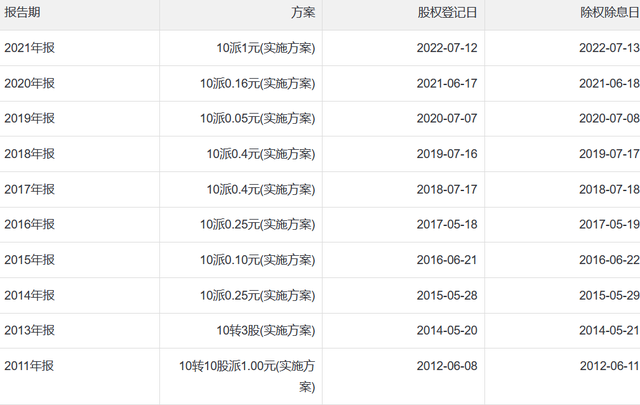Click the 股权登记日 column header

(447, 14)
